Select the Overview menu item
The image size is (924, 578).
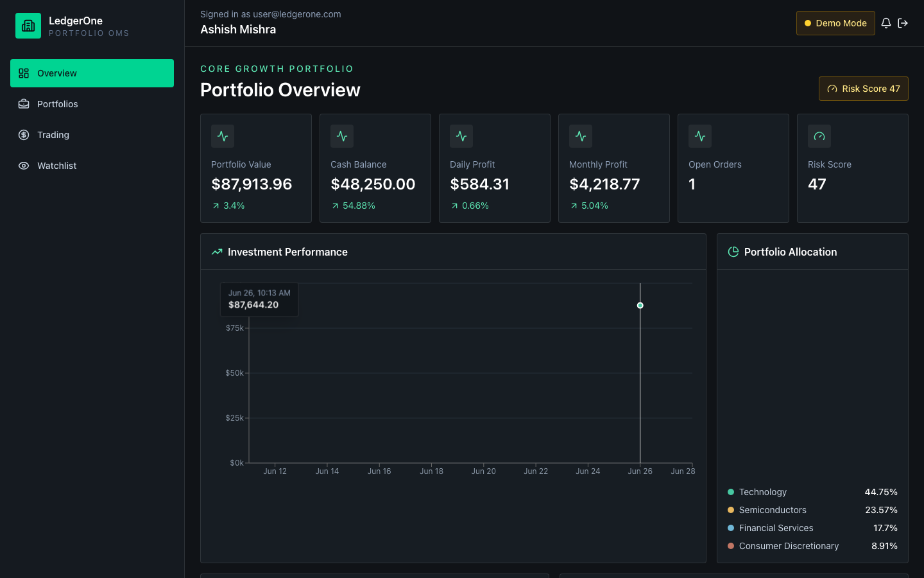coord(92,73)
